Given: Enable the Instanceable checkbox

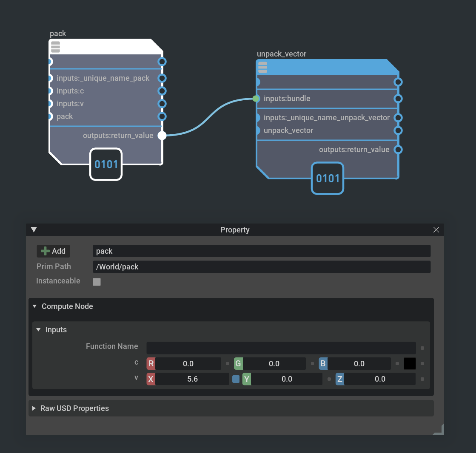Looking at the screenshot, I should 97,281.
